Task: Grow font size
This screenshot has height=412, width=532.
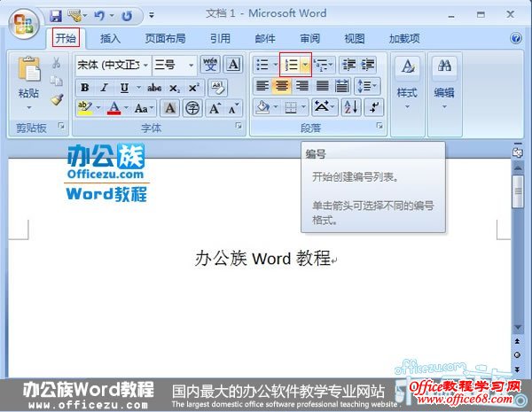Action: [x=215, y=108]
